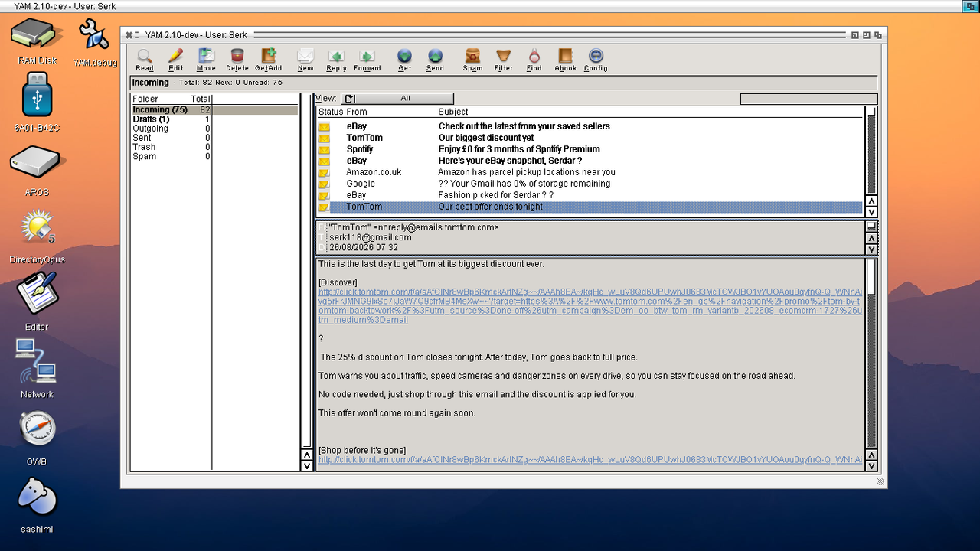Select eBay 'Check out the latest' message
Screen dimensions: 980x551
pos(590,126)
